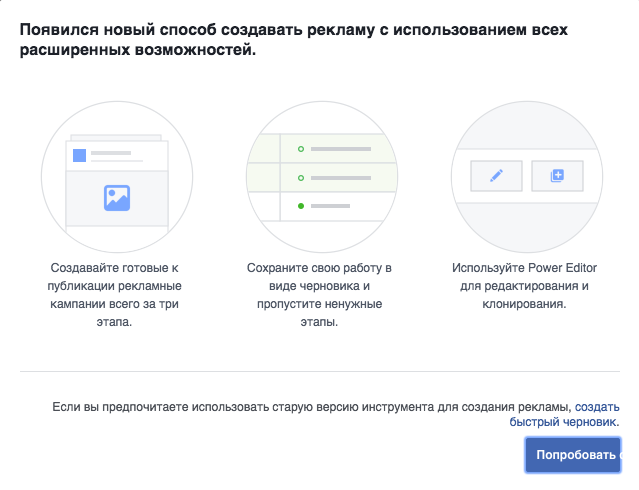Click the solid green dot
This screenshot has width=639, height=490.
(300, 207)
